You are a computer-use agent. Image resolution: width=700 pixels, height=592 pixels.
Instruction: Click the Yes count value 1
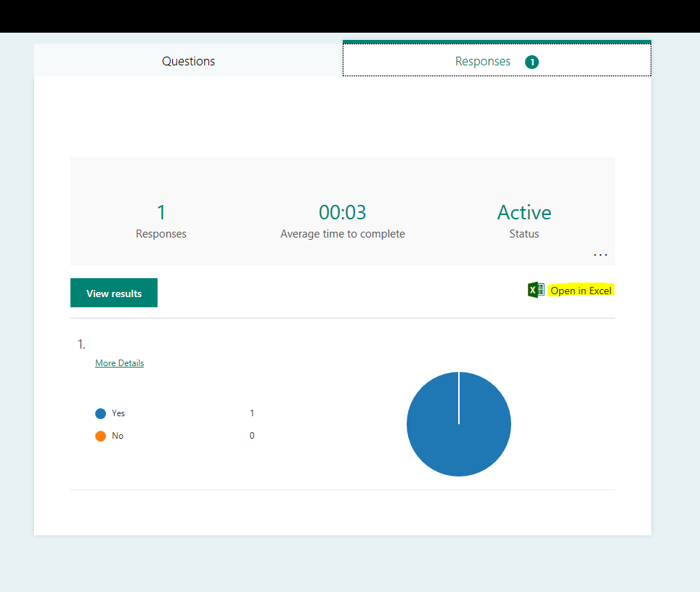(252, 413)
